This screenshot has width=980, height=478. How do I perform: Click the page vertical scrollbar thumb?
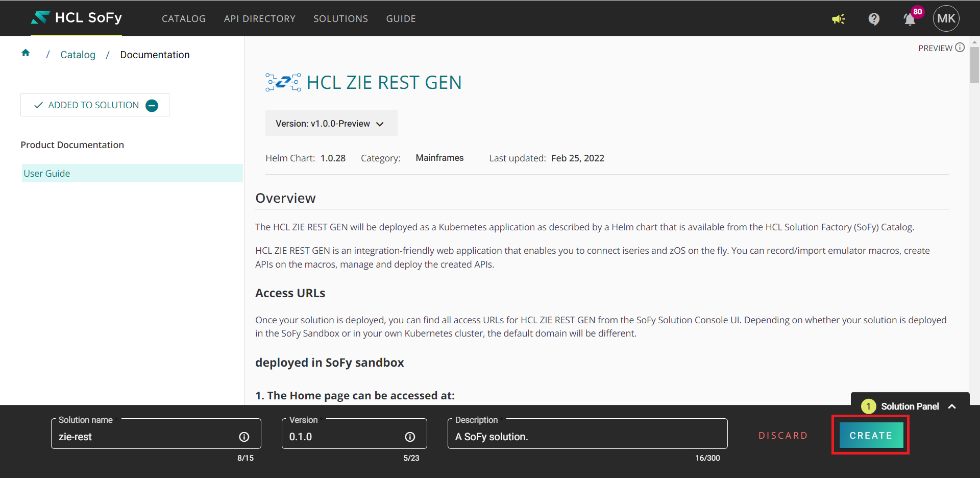pos(974,65)
